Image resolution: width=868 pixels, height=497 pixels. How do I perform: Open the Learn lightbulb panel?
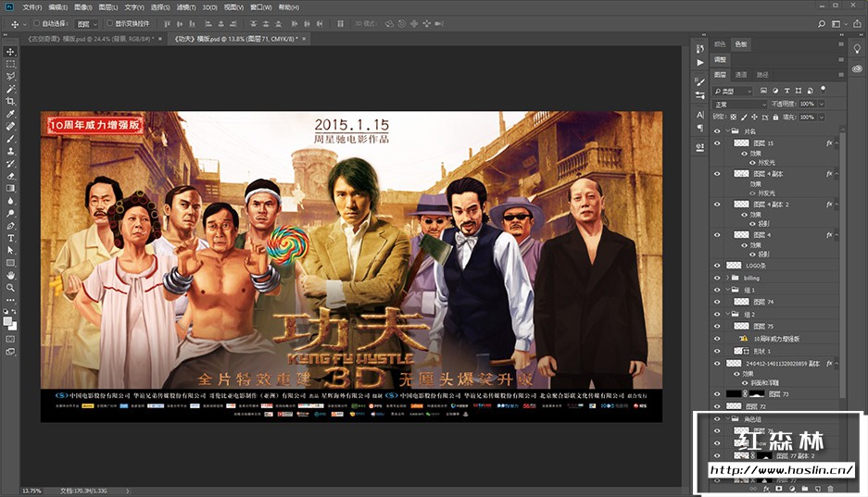click(858, 49)
